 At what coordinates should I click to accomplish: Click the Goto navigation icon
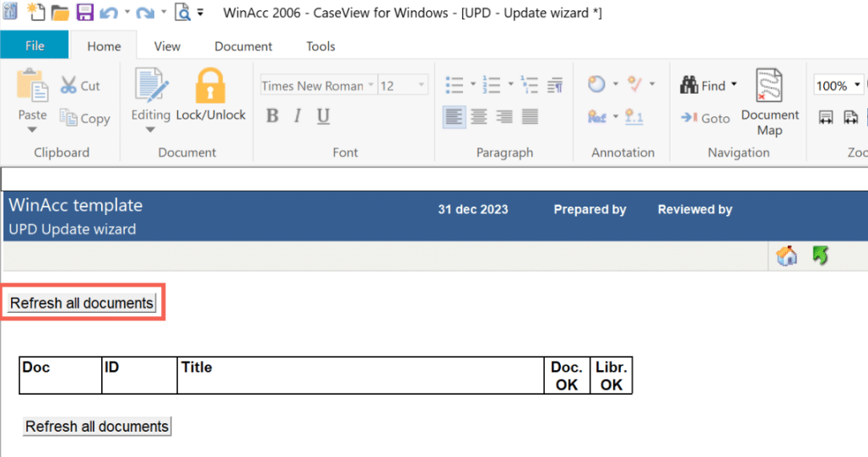pyautogui.click(x=689, y=118)
